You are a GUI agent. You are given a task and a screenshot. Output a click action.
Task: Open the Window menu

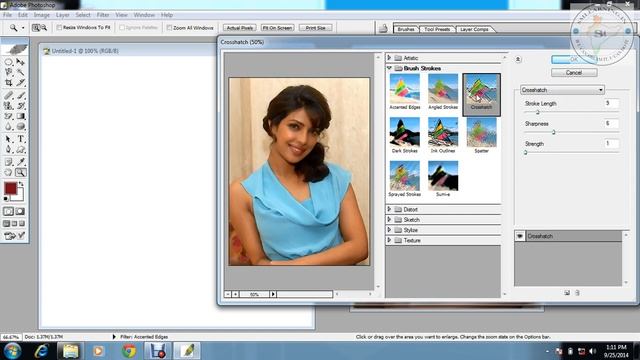144,15
